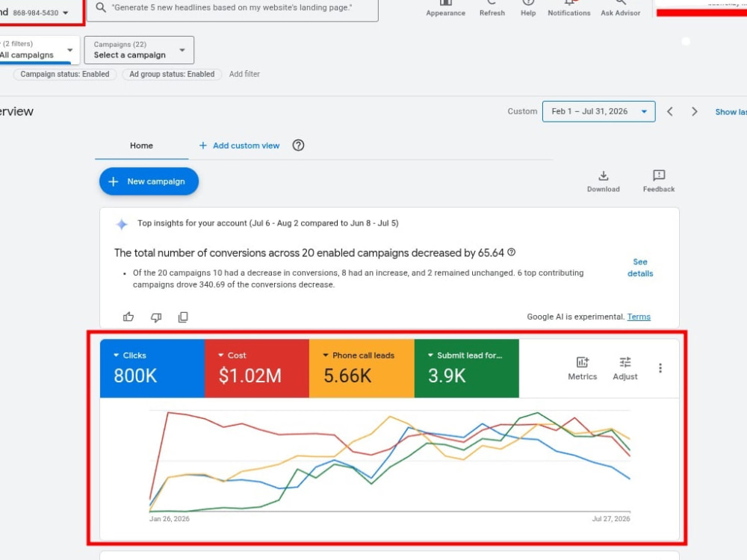This screenshot has width=747, height=560.
Task: Click the Custom date range label
Action: (x=522, y=111)
